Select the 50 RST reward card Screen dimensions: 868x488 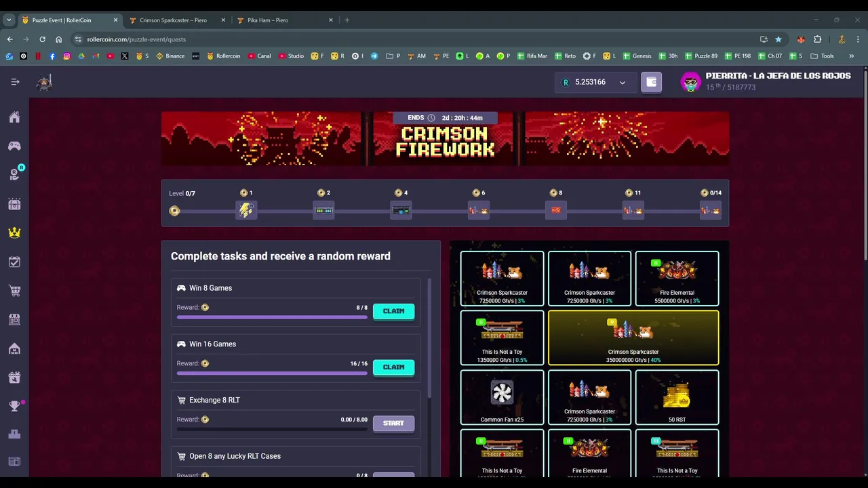pos(677,397)
